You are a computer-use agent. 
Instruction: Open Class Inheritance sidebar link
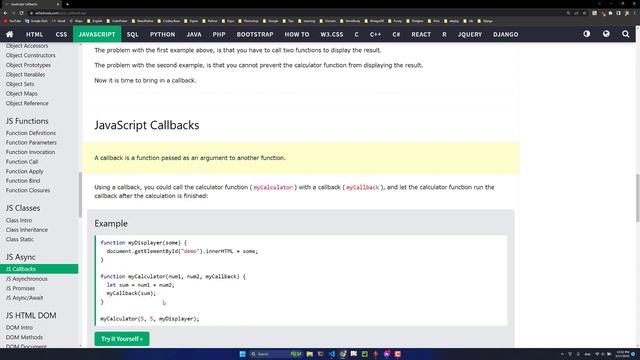pyautogui.click(x=27, y=230)
